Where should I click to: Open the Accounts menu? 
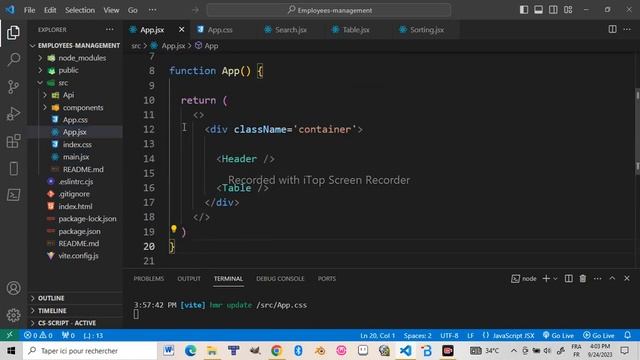[13, 288]
